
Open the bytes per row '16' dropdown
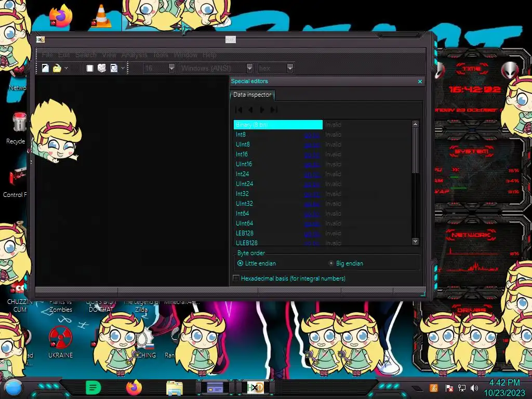tap(171, 68)
